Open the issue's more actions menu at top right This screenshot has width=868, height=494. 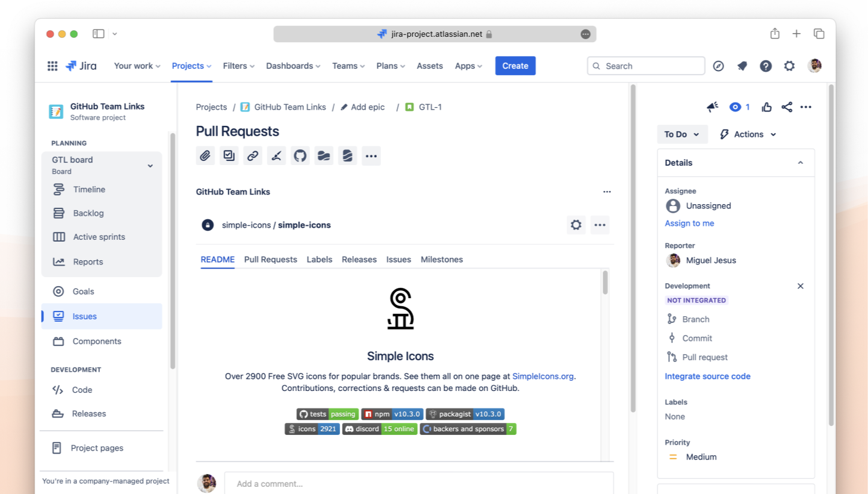[806, 107]
